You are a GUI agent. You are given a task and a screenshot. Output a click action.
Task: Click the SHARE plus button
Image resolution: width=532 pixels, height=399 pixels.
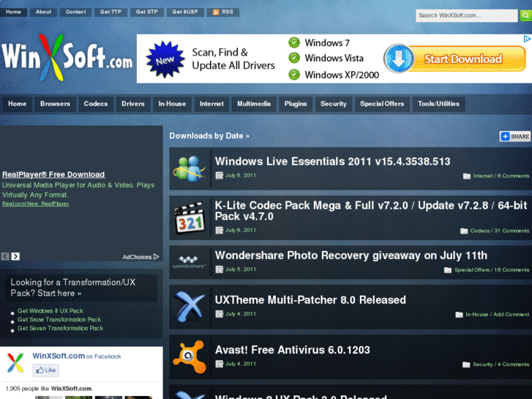coord(514,136)
